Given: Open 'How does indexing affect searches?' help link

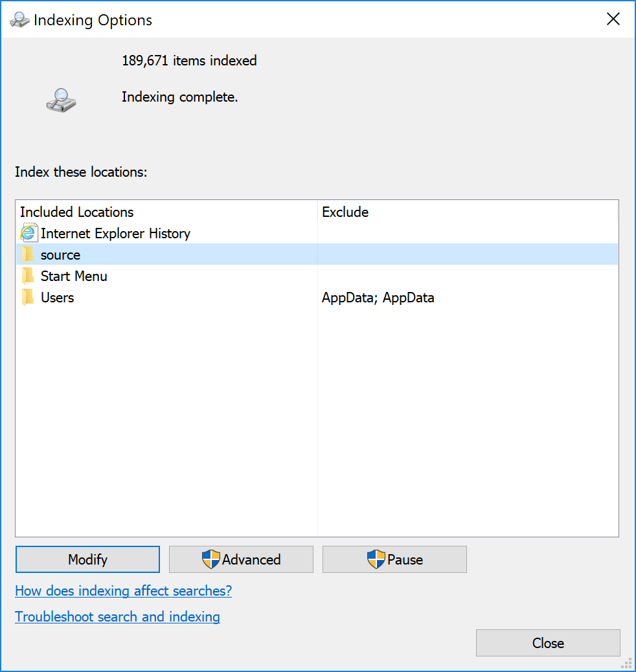Looking at the screenshot, I should click(123, 590).
